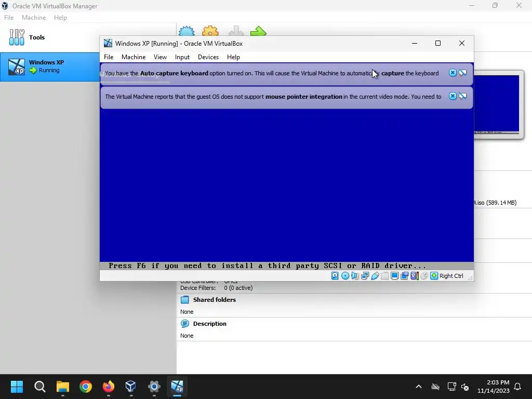
Task: Click the Shared folders blue folder icon
Action: (185, 300)
